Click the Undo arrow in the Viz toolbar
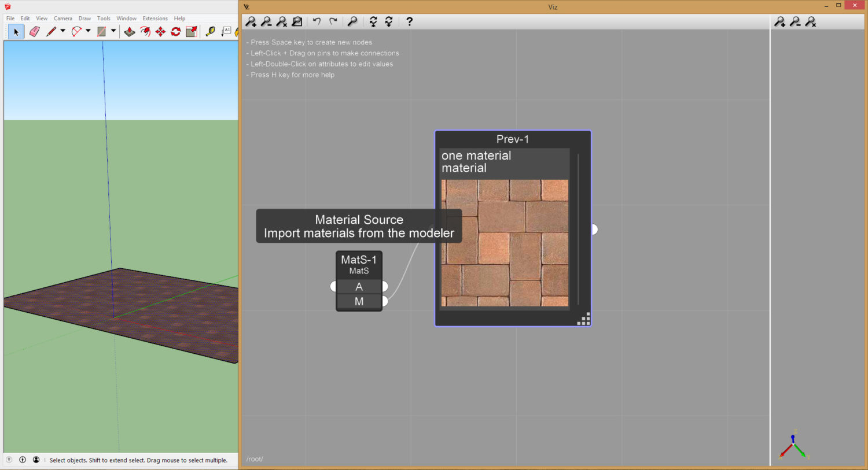Screen dimensions: 868x470 click(317, 21)
